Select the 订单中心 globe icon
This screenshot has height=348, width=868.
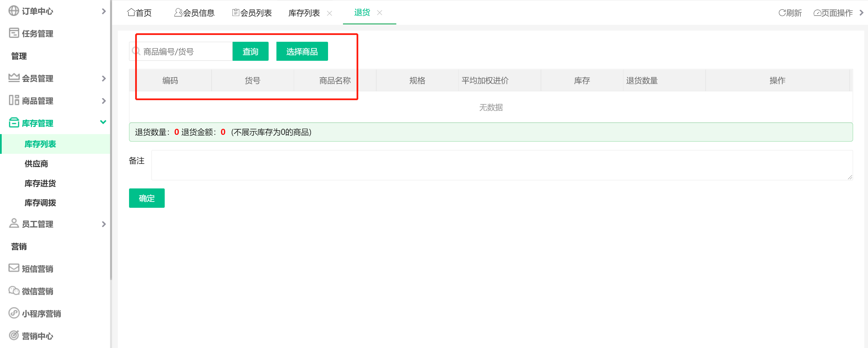pos(14,11)
